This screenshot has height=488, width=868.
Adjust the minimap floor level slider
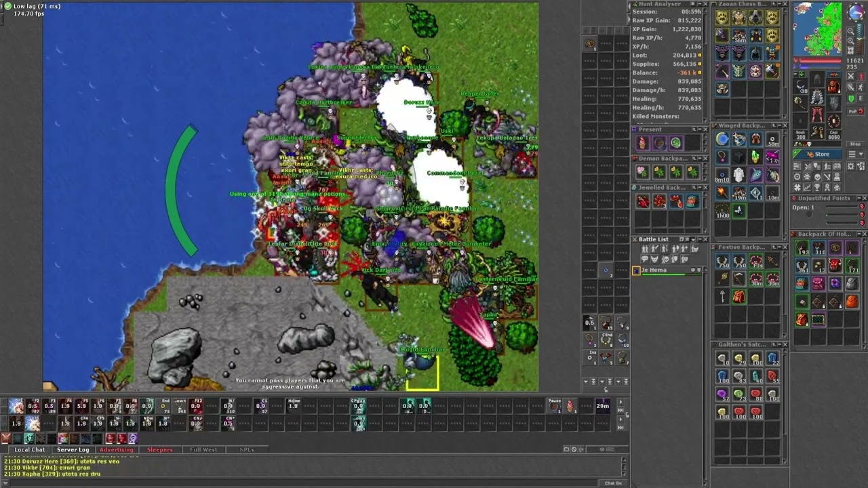(860, 38)
